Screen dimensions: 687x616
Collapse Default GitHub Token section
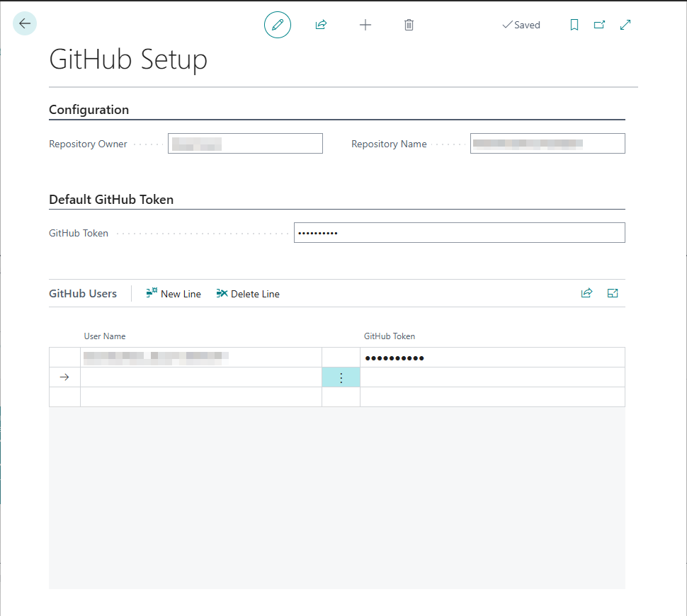click(111, 200)
